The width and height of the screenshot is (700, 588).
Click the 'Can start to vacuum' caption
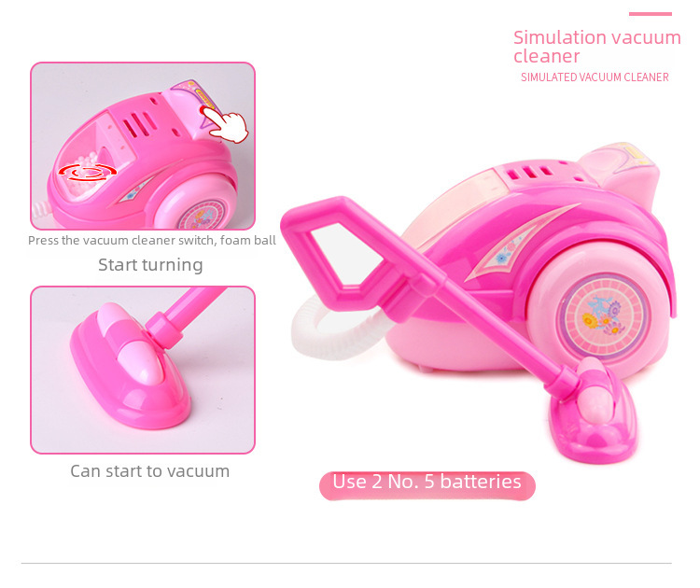[x=150, y=471]
